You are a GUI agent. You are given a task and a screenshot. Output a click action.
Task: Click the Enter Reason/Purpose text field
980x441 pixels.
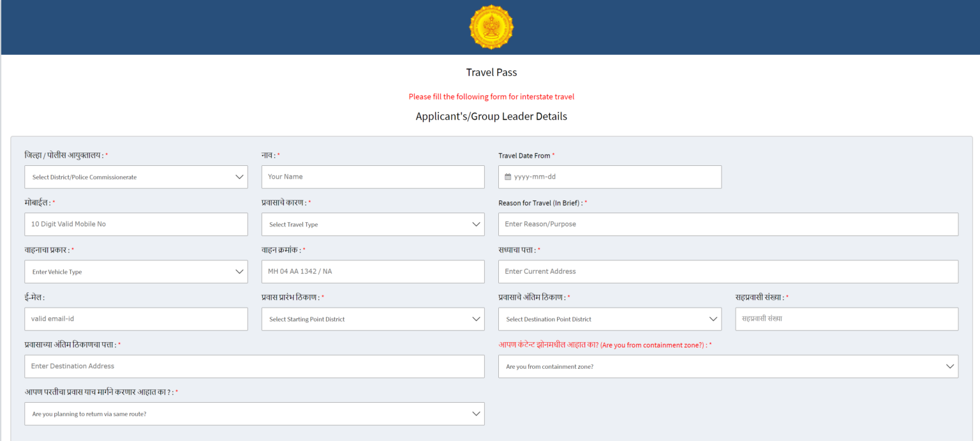click(728, 224)
